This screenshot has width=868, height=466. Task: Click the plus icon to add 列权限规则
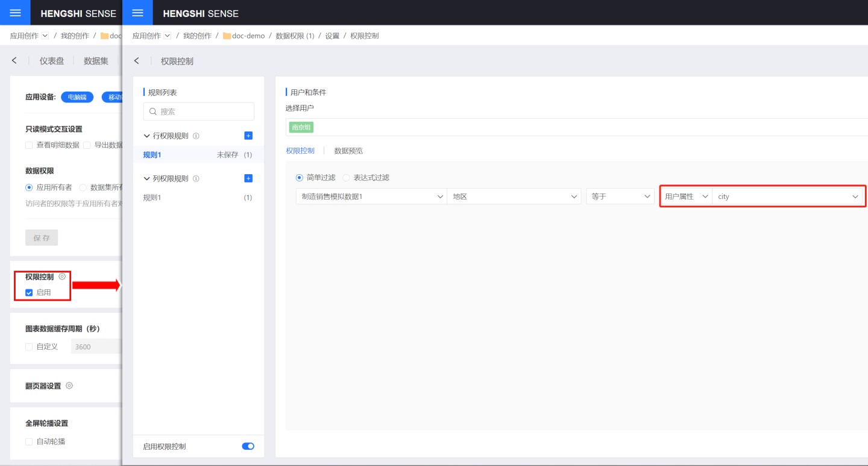tap(248, 178)
